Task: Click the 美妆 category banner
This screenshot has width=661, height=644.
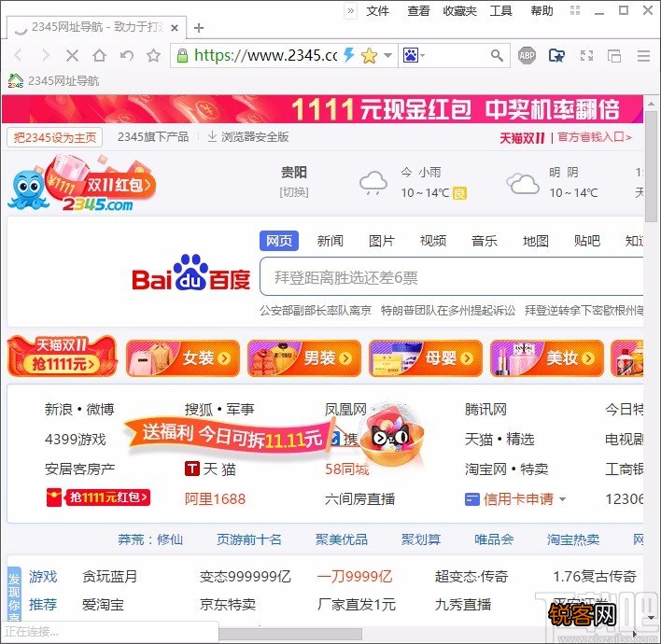Action: pos(547,358)
